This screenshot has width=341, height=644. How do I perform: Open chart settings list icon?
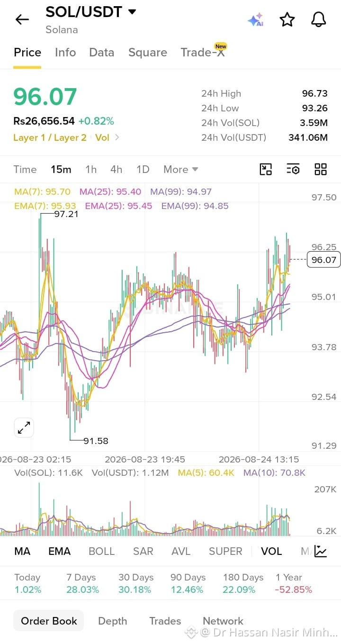293,169
